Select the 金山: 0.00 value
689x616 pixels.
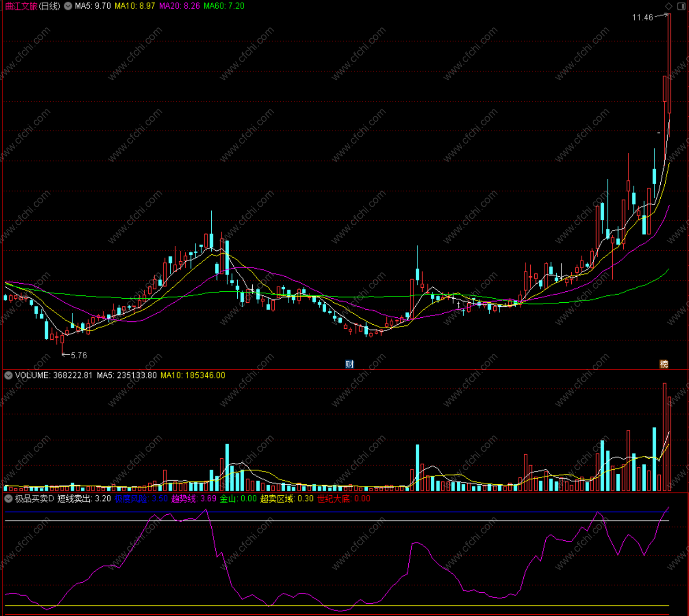click(x=238, y=499)
